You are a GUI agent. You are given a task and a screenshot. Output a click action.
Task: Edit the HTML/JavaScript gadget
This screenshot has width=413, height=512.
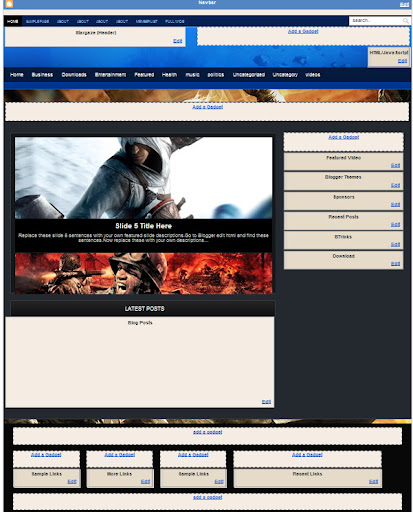point(402,61)
